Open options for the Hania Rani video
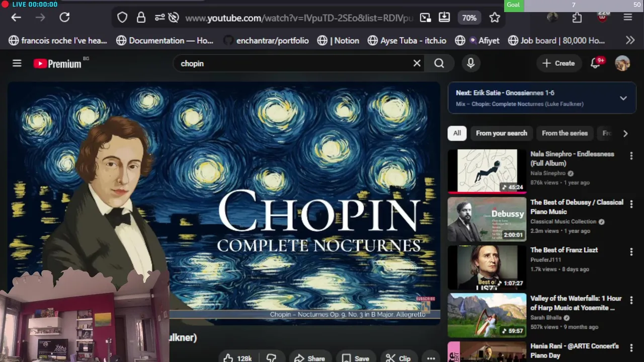 tap(631, 348)
